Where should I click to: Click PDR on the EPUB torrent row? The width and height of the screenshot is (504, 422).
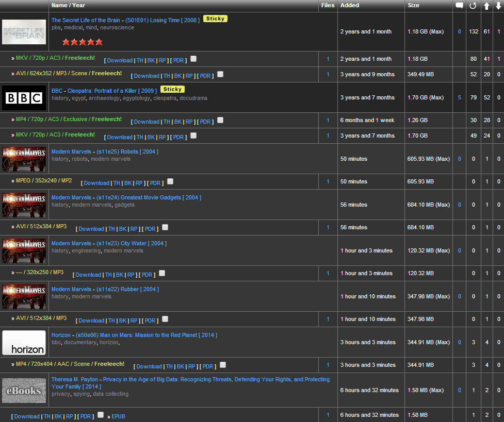tap(86, 416)
